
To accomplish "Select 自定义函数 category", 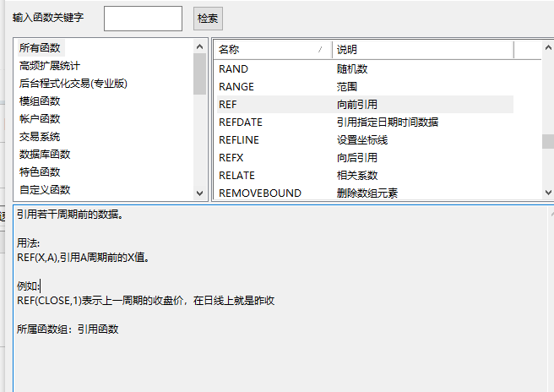I will [x=45, y=189].
